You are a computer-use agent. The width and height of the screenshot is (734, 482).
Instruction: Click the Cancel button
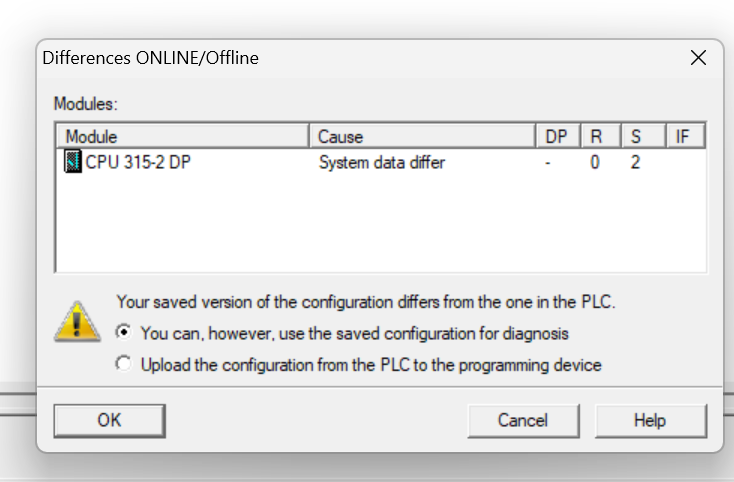click(x=523, y=421)
